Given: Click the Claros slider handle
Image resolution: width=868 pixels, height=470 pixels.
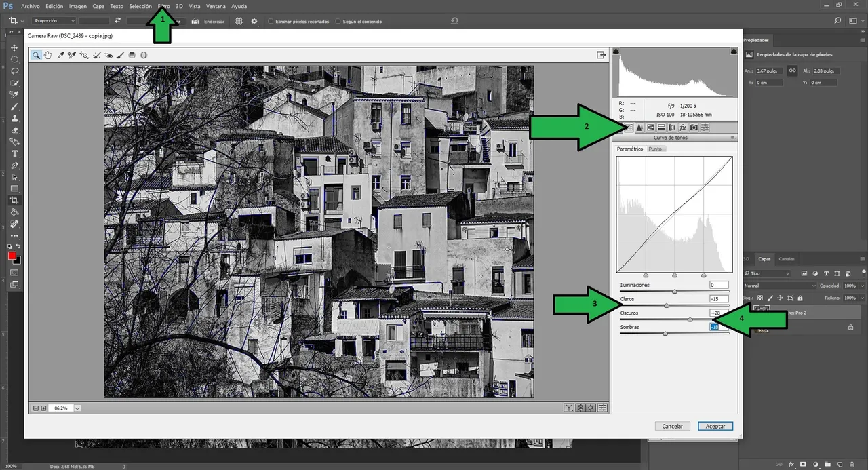Looking at the screenshot, I should [666, 305].
